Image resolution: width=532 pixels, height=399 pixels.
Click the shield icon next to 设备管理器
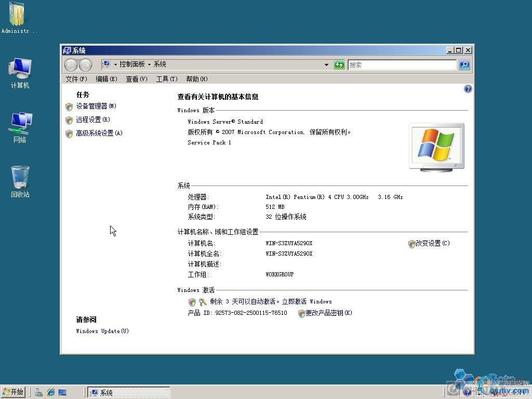(x=69, y=107)
